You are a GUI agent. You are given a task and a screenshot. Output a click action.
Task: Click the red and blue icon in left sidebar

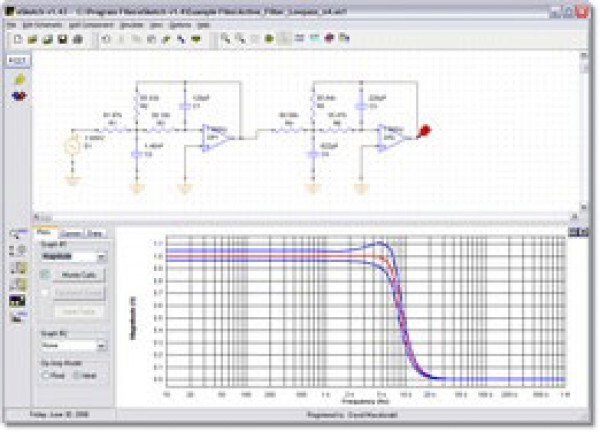click(19, 96)
